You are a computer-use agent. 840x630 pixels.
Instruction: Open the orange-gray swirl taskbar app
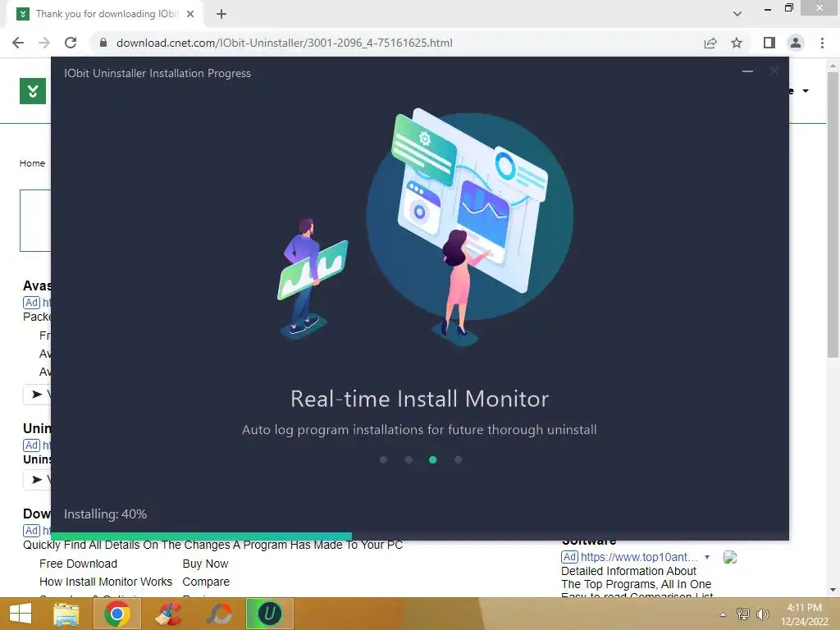(x=219, y=614)
